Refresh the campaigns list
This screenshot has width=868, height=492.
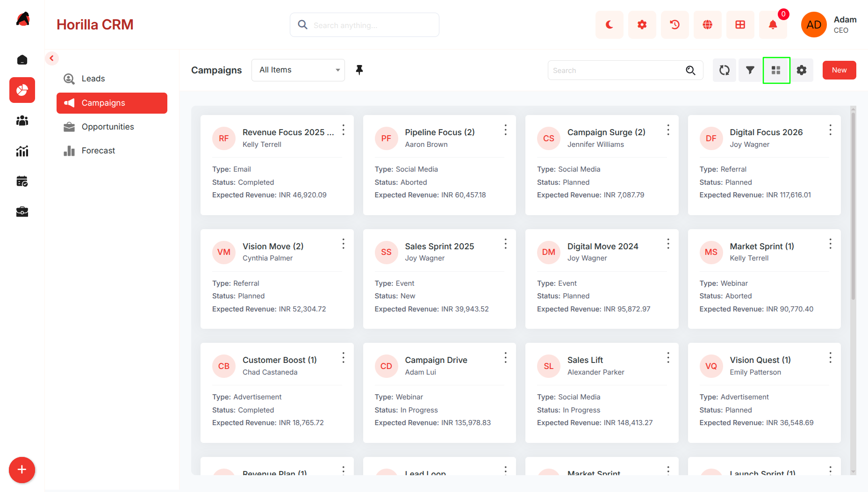click(725, 70)
